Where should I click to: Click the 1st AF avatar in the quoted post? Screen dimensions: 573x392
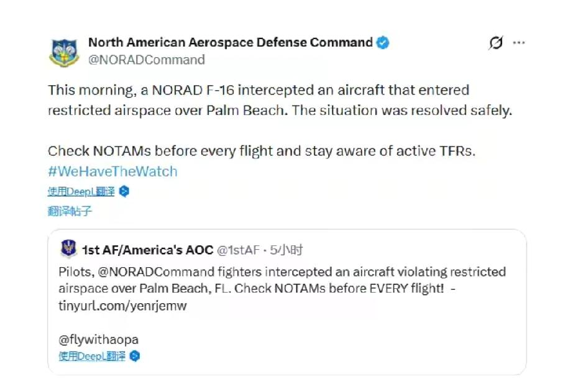(x=68, y=249)
